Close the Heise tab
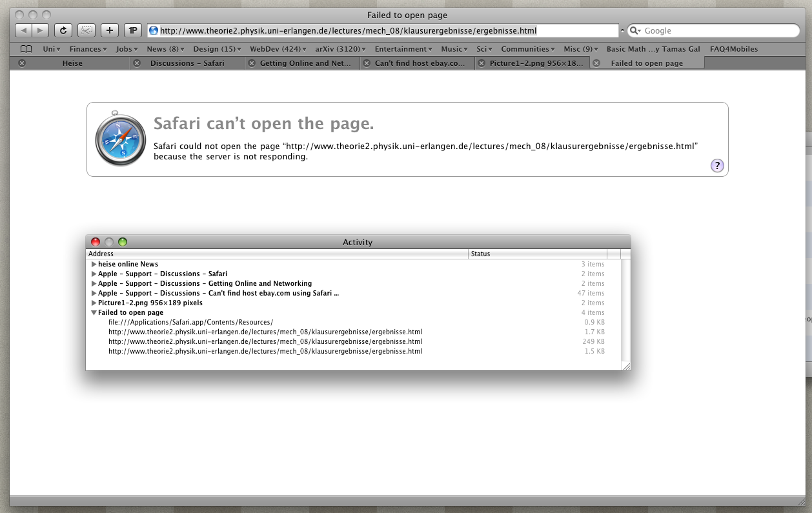The image size is (812, 513). click(x=22, y=63)
